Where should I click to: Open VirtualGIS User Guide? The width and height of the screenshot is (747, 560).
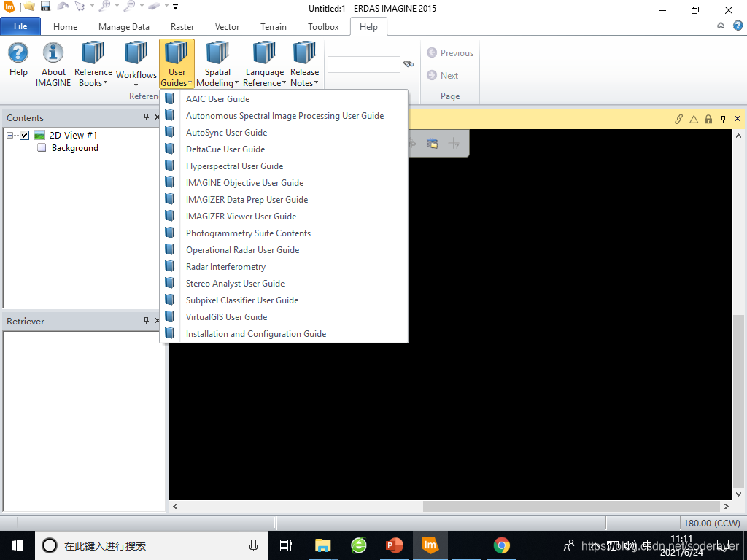pyautogui.click(x=284, y=316)
